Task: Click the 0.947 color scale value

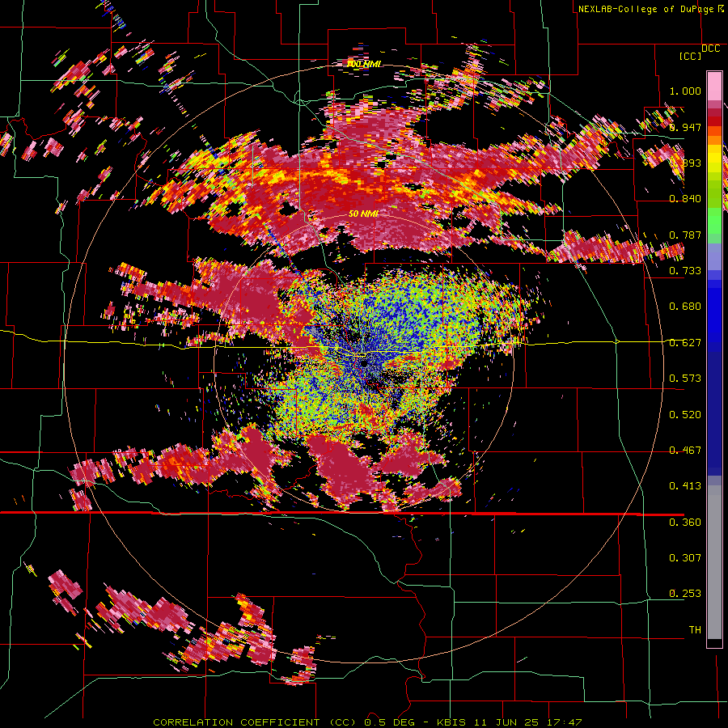Action: pyautogui.click(x=685, y=127)
